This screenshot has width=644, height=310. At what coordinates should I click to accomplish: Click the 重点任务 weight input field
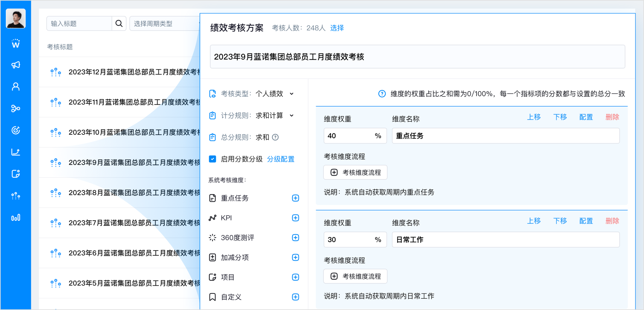(x=348, y=136)
